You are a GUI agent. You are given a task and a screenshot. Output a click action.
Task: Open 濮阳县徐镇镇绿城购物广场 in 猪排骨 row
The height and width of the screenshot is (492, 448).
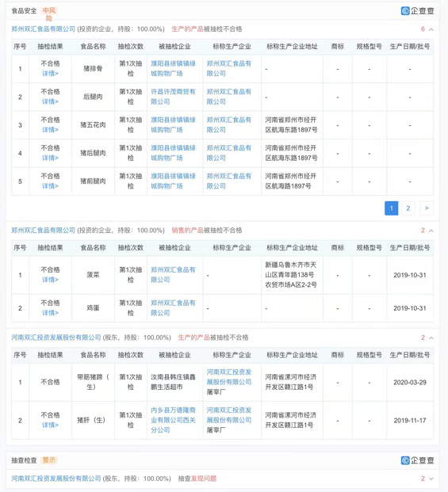click(174, 69)
